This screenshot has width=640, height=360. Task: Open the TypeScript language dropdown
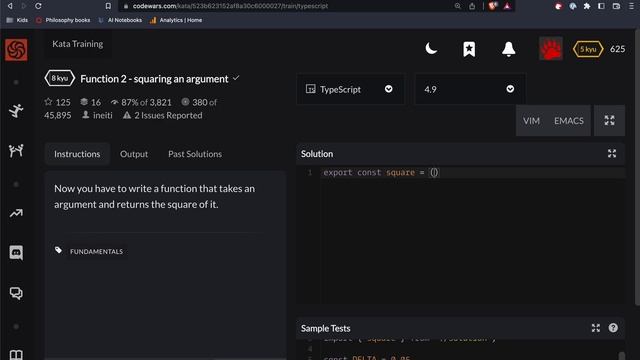coord(350,89)
